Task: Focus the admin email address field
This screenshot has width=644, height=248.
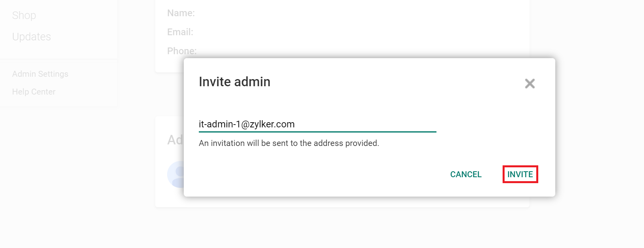Action: pos(317,124)
